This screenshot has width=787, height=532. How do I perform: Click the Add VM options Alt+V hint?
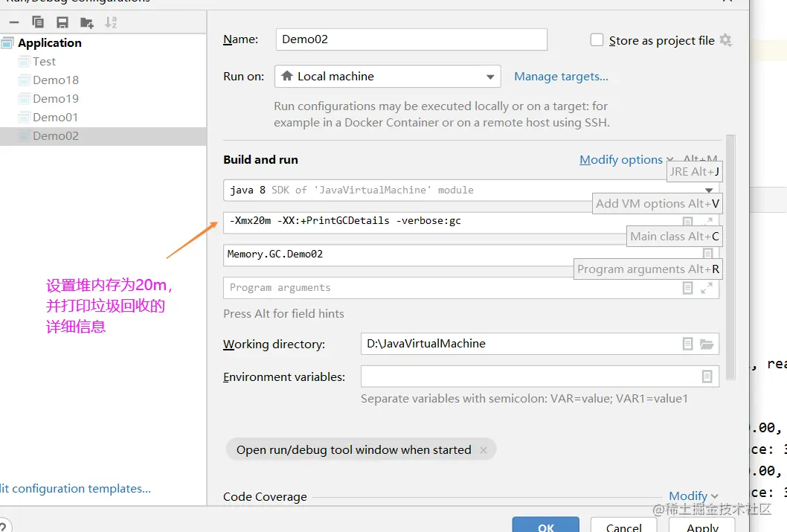pos(657,204)
